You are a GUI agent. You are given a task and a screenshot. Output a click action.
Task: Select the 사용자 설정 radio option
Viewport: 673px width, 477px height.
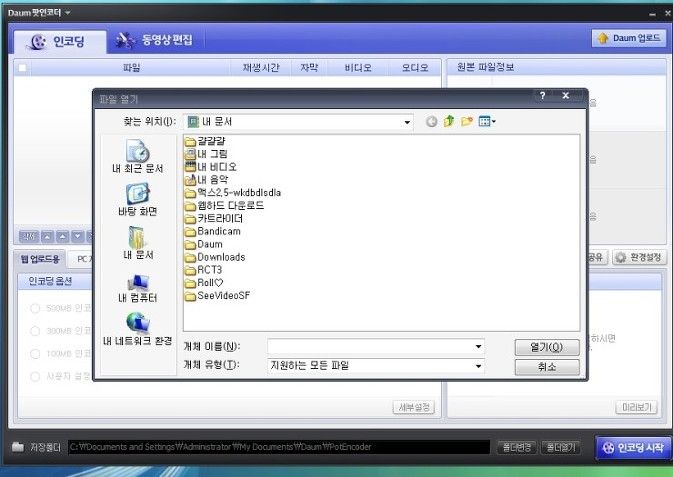click(x=35, y=376)
